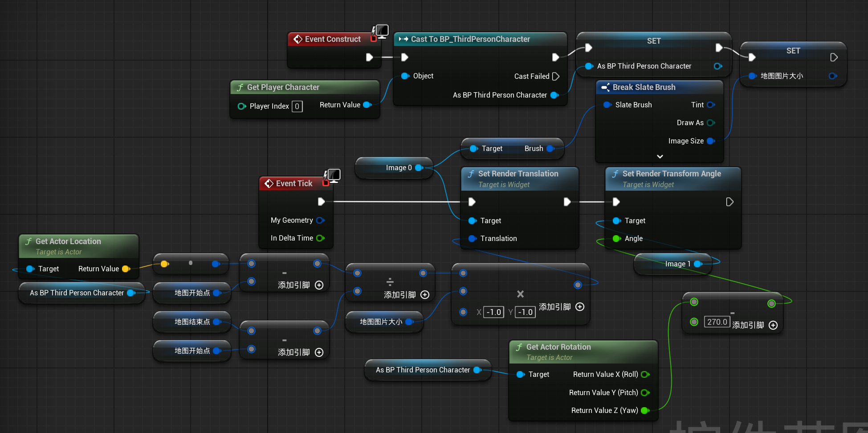This screenshot has width=868, height=433.
Task: Add pin on the multiply node
Action: click(x=580, y=307)
